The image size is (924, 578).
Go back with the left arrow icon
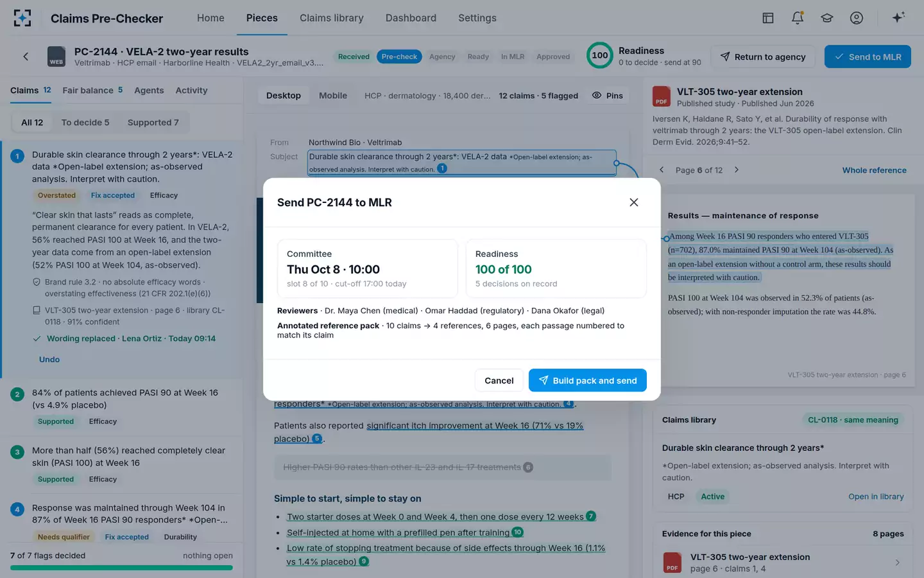click(x=26, y=57)
